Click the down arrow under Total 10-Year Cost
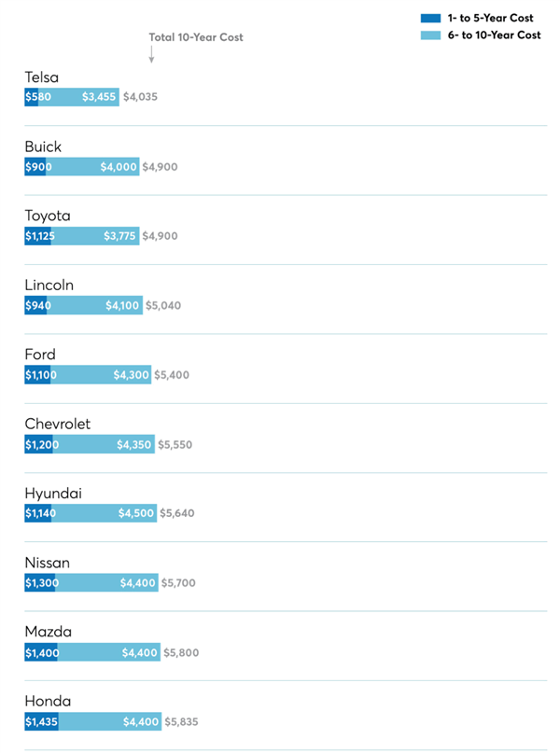 [x=151, y=56]
